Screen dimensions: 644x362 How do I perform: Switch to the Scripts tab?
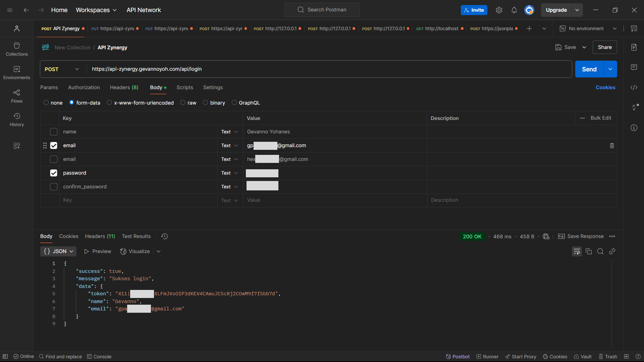[x=185, y=87]
